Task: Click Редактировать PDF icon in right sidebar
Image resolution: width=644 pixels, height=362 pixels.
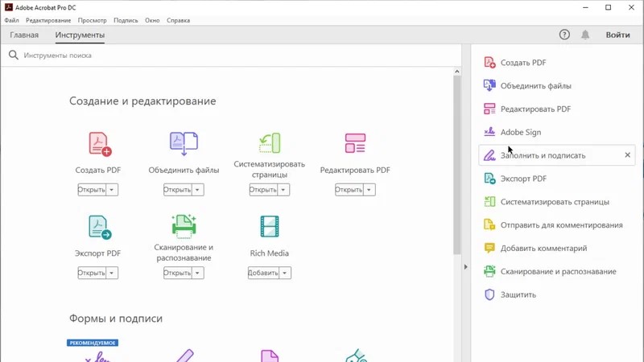Action: [x=489, y=109]
